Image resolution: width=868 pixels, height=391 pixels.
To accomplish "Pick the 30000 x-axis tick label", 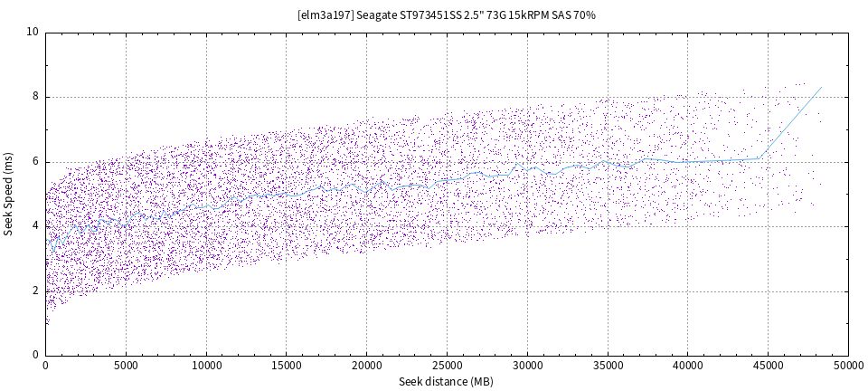I will pos(527,366).
